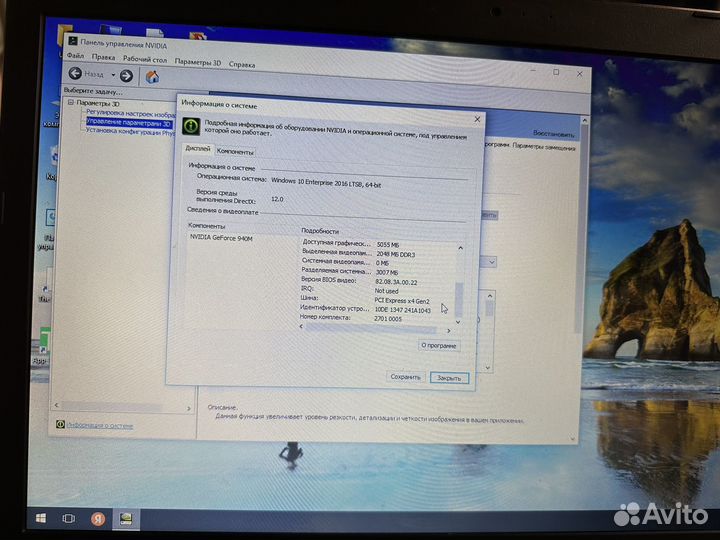Click the О программе button
This screenshot has width=720, height=540.
pos(439,345)
